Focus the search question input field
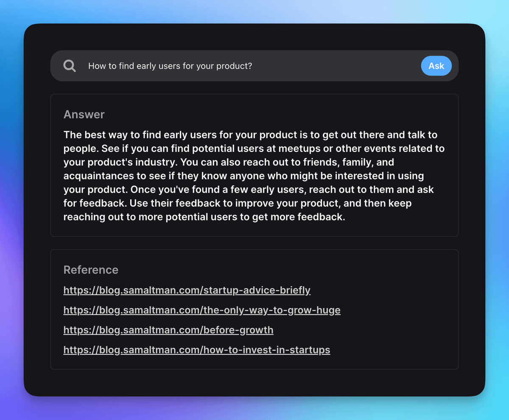The image size is (509, 420). (250, 66)
